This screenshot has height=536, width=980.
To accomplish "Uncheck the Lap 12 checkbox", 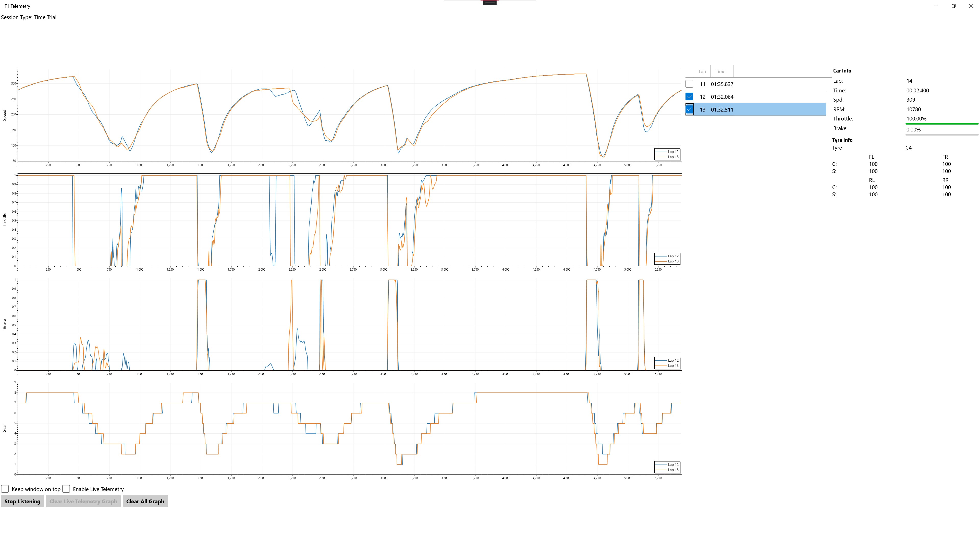I will tap(689, 97).
